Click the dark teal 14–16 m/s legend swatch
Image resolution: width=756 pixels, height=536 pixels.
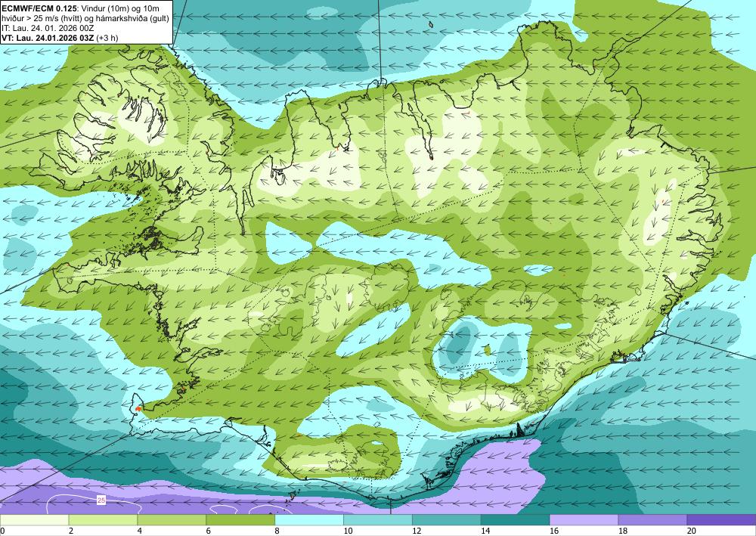pyautogui.click(x=515, y=520)
